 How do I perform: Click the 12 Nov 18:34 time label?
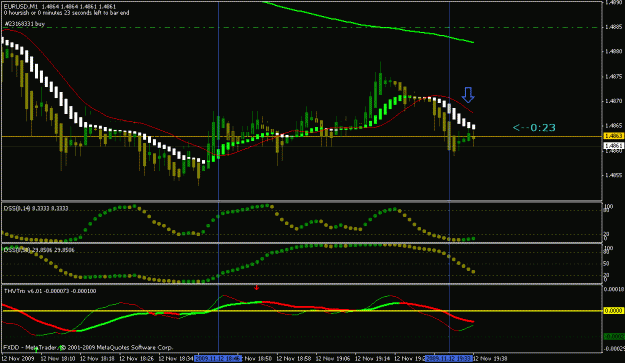pos(176,359)
